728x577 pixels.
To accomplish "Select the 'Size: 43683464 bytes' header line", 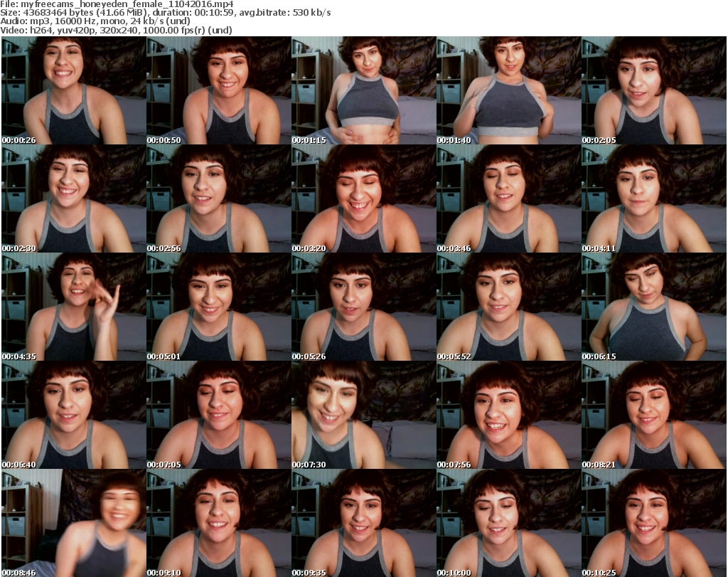I will [x=165, y=13].
